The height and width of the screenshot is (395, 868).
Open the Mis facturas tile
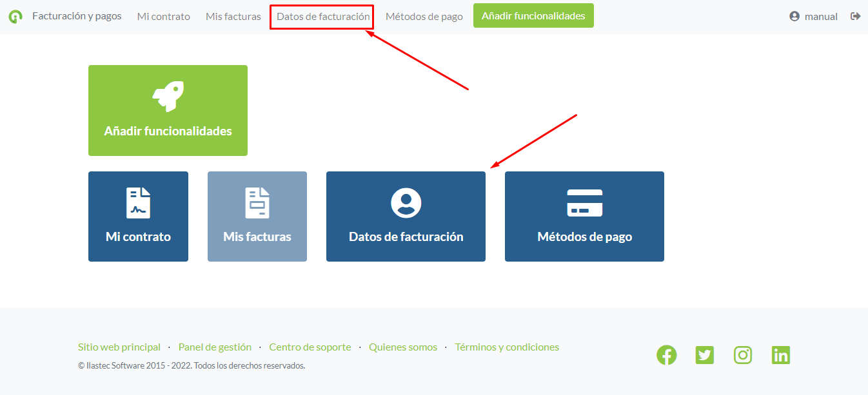click(257, 217)
